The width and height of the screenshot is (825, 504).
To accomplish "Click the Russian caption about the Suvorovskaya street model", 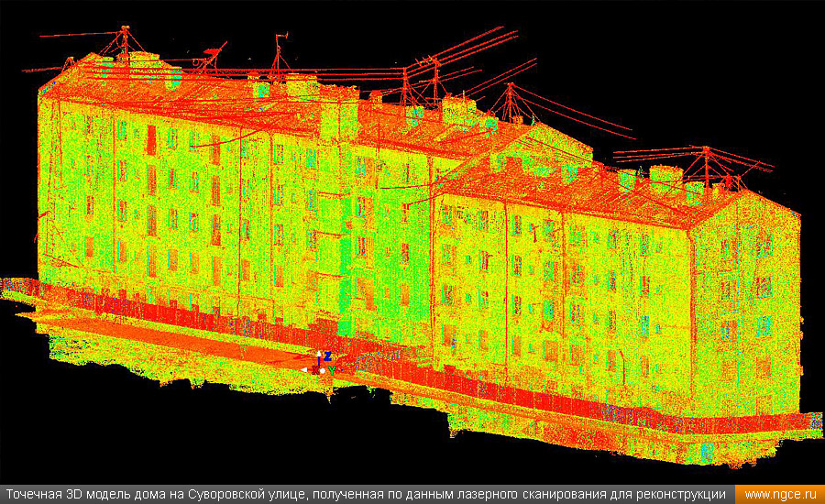I will [366, 495].
